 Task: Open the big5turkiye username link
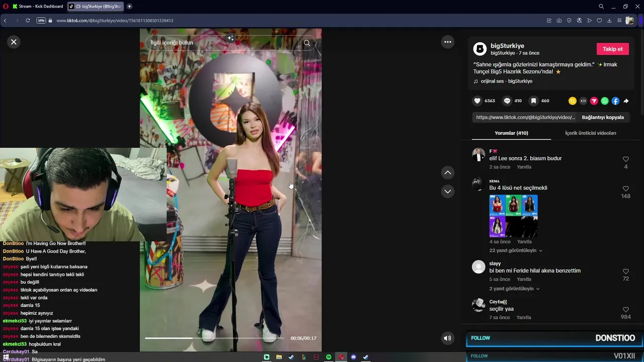508,46
